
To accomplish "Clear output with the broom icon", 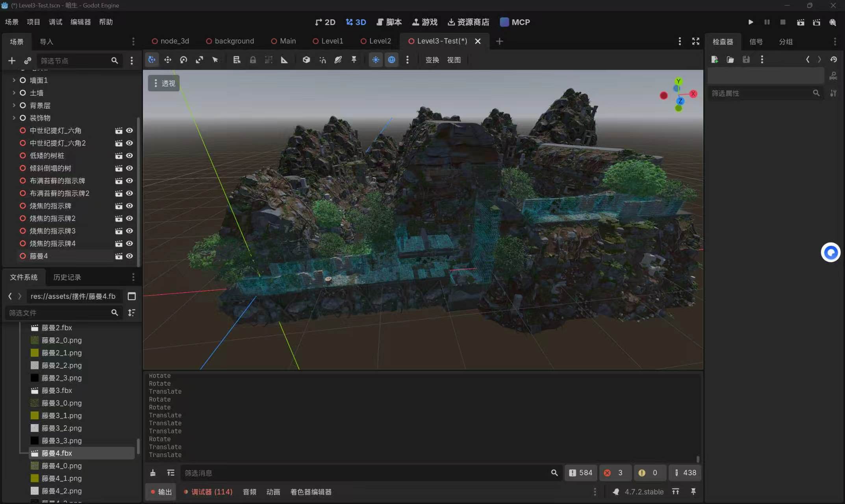I will click(x=153, y=473).
